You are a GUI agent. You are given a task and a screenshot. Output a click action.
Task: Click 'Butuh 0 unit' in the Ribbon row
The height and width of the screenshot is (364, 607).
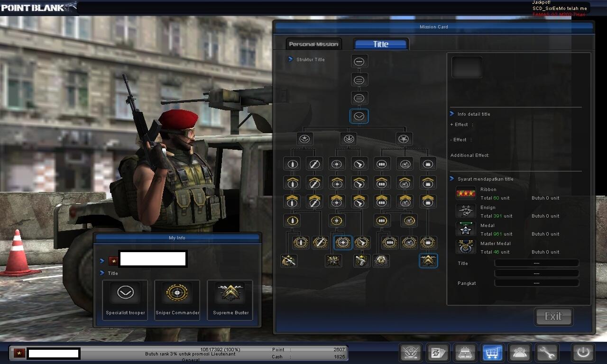pos(545,198)
